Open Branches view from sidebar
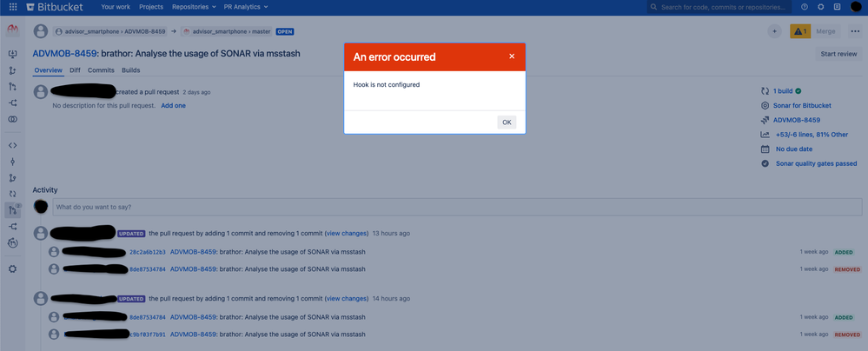This screenshot has height=351, width=868. click(x=13, y=178)
